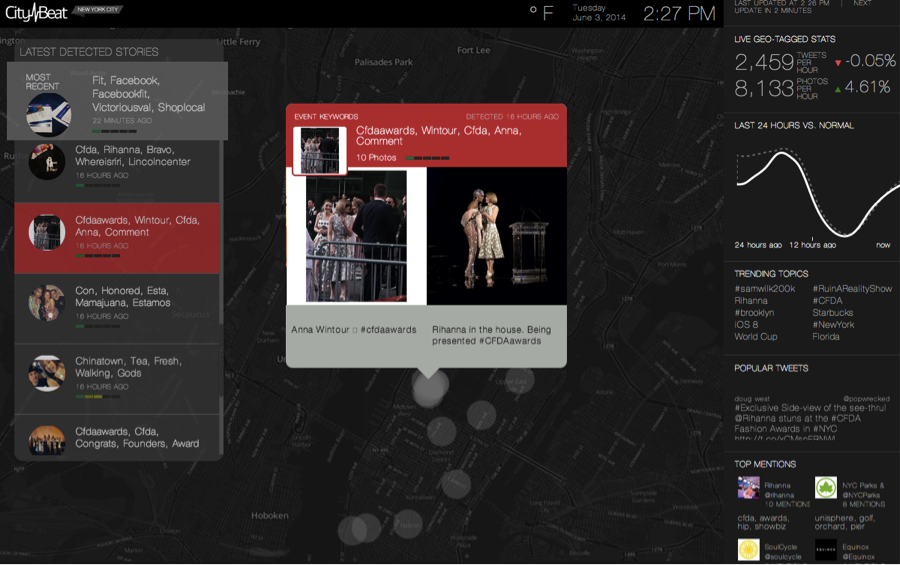Click the photos per hour count 8,133

pyautogui.click(x=764, y=88)
